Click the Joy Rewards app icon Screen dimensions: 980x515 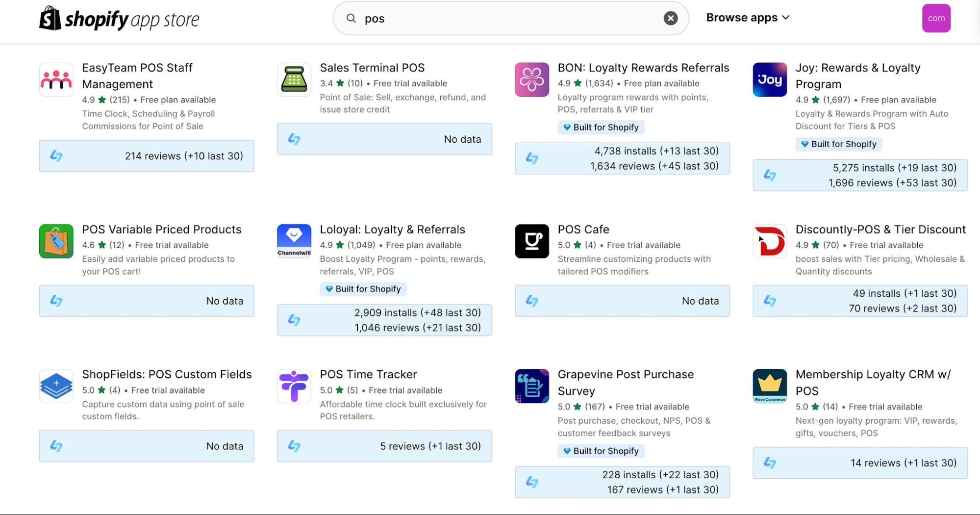[x=770, y=79]
